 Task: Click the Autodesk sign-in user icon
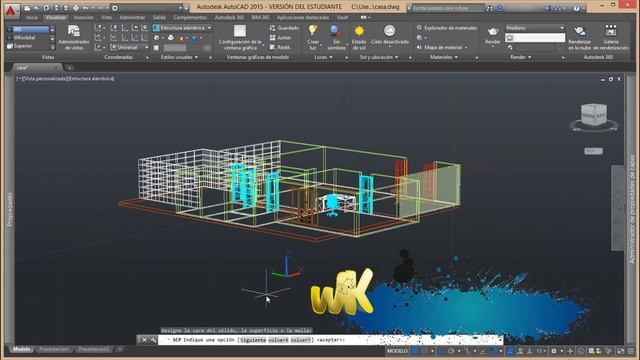pyautogui.click(x=500, y=8)
